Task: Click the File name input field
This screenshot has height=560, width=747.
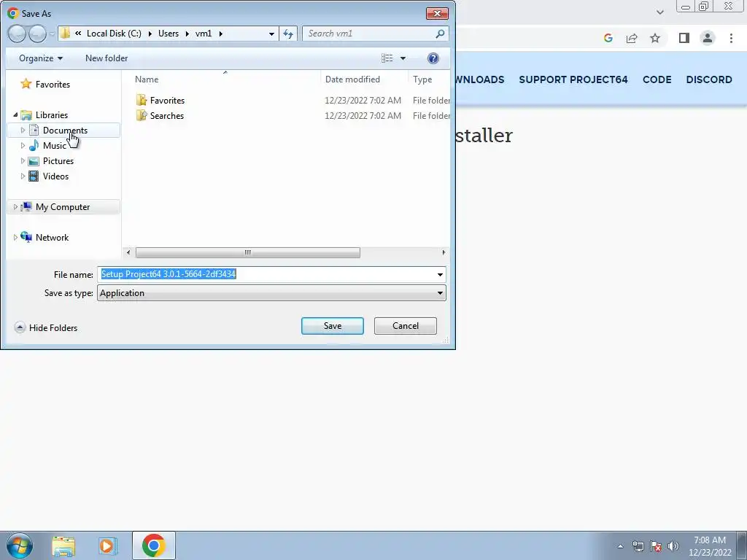Action: pyautogui.click(x=266, y=274)
